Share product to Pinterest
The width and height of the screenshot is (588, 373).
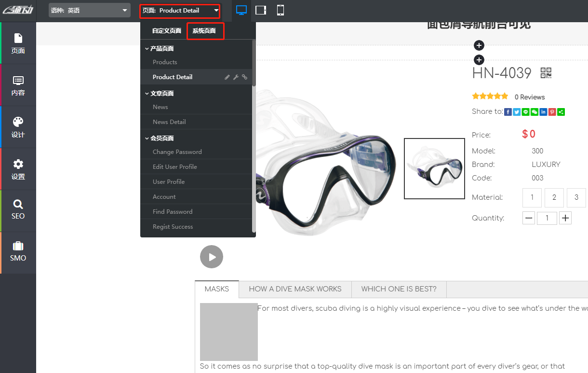click(x=552, y=112)
